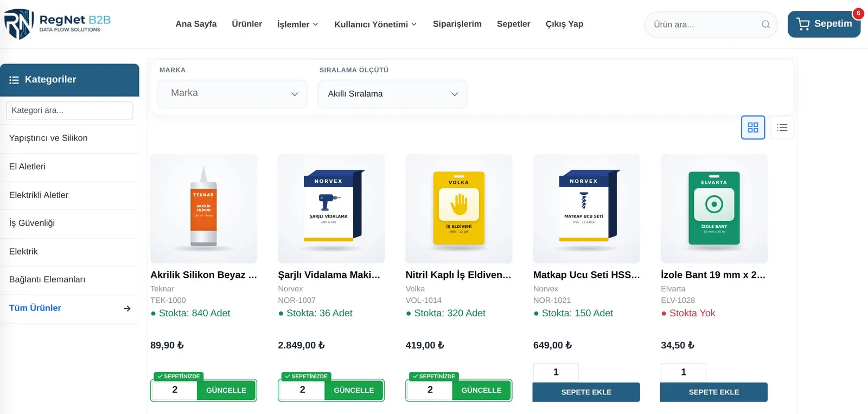
Task: Open the Akıllı Sıralama sort dropdown
Action: point(392,94)
